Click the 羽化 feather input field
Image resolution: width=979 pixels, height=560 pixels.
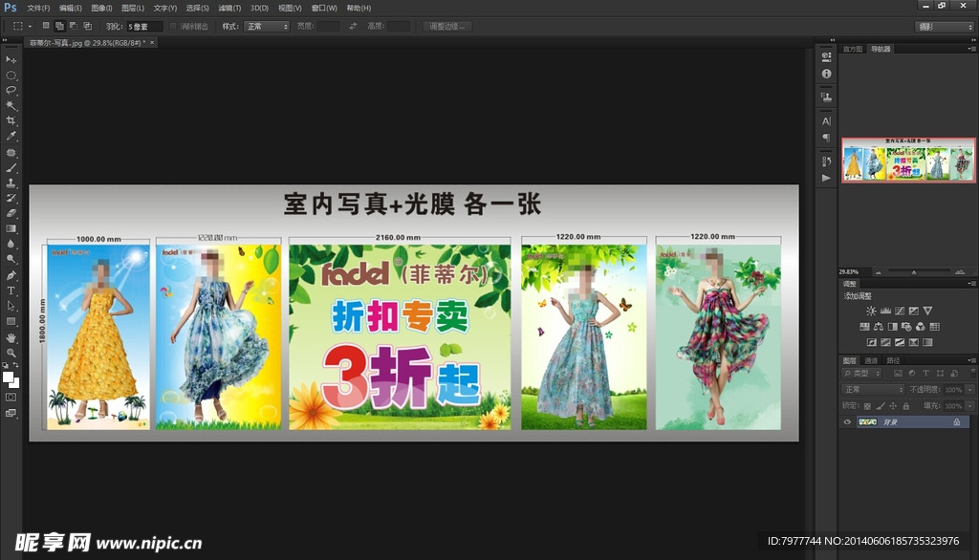(144, 26)
